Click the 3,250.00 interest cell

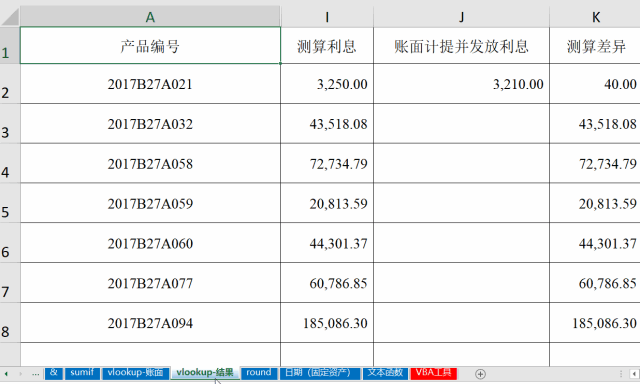click(x=327, y=84)
